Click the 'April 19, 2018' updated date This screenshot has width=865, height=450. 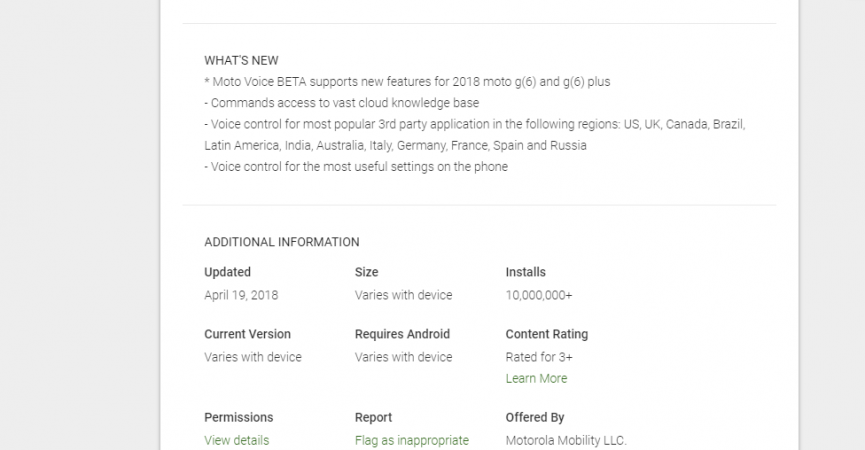(x=241, y=295)
